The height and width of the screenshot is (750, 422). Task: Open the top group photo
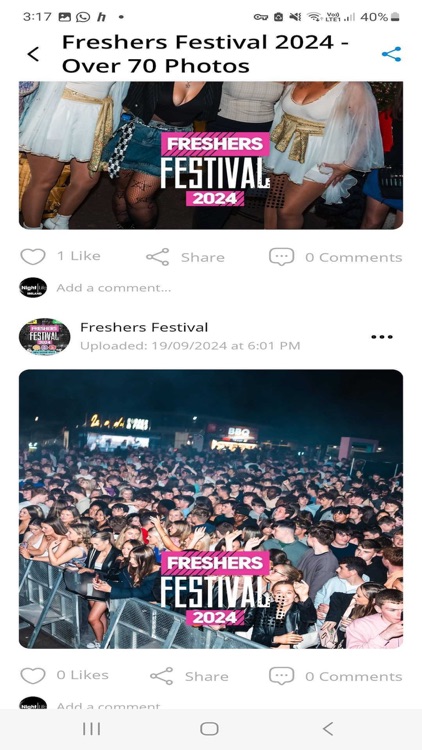click(211, 155)
